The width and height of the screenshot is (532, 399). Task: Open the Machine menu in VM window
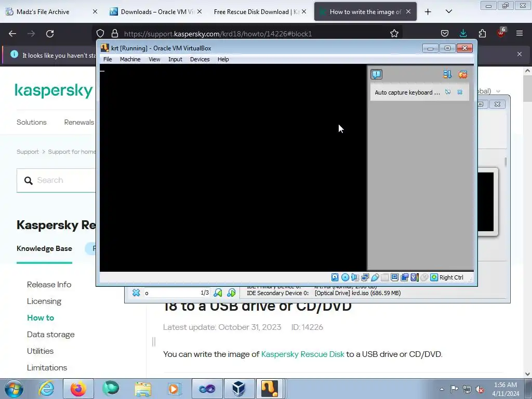click(x=130, y=59)
